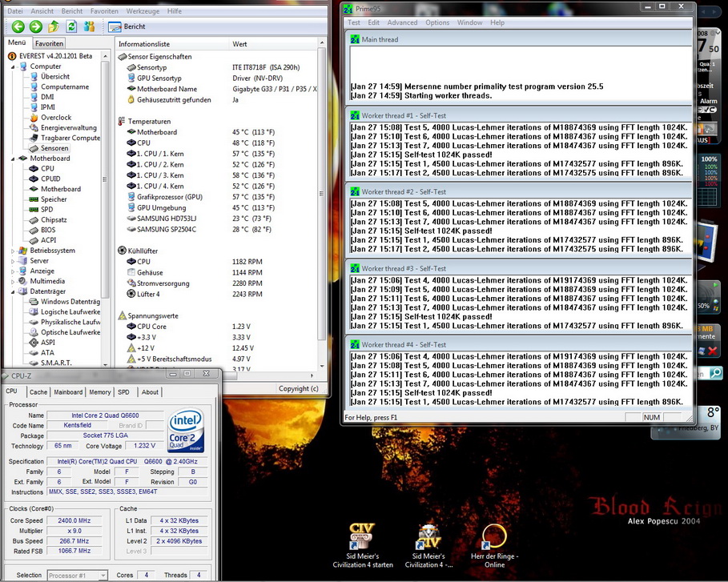Viewport: 728px width, 582px height.
Task: Collapse the Motherboard tree node
Action: (x=13, y=159)
